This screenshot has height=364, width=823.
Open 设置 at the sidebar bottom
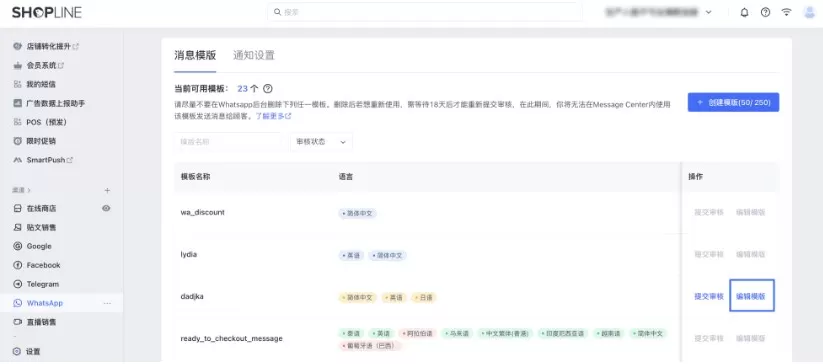[x=27, y=351]
